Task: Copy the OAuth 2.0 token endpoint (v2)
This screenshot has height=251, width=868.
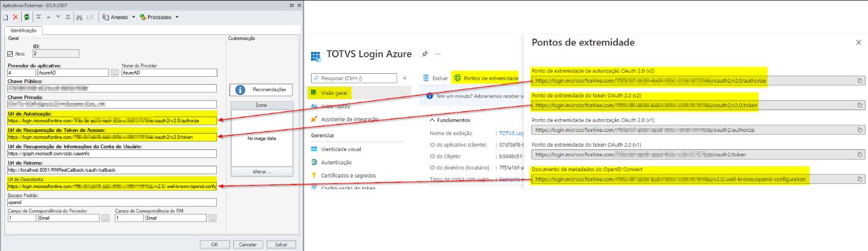Action: (860, 105)
